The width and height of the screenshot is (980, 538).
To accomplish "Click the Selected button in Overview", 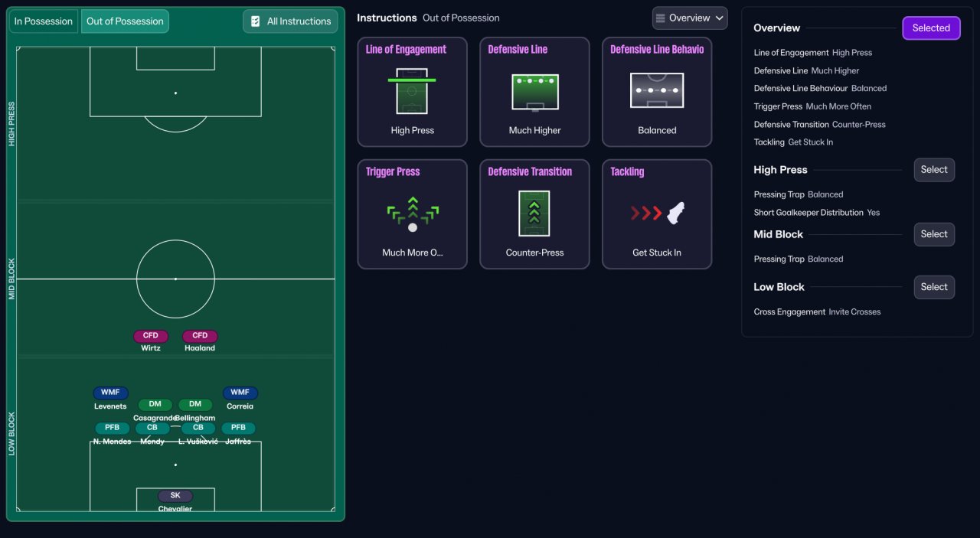I will (x=931, y=28).
